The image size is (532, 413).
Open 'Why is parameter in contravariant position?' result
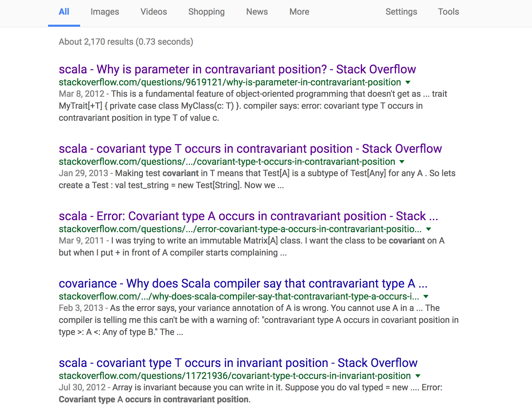point(237,69)
